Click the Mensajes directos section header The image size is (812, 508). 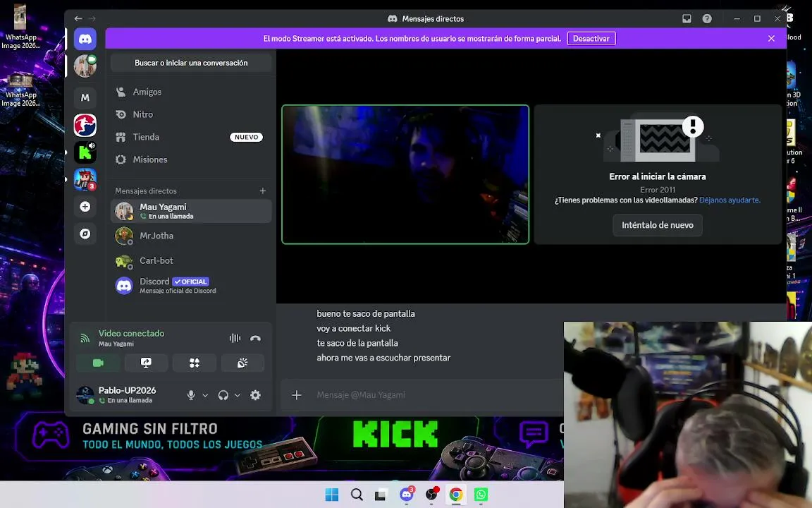pos(145,190)
